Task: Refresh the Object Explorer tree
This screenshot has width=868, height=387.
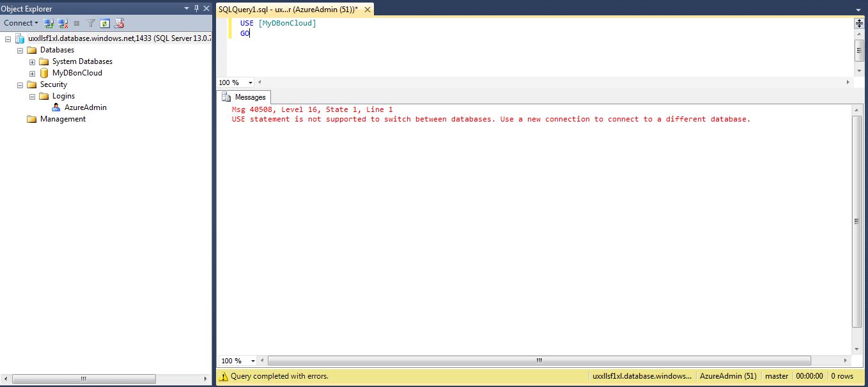Action: pyautogui.click(x=105, y=23)
